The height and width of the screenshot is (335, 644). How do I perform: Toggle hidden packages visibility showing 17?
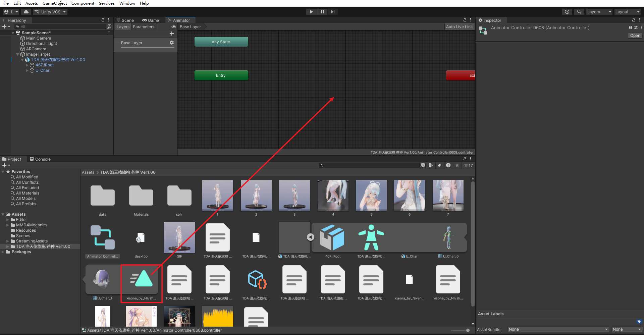point(468,165)
